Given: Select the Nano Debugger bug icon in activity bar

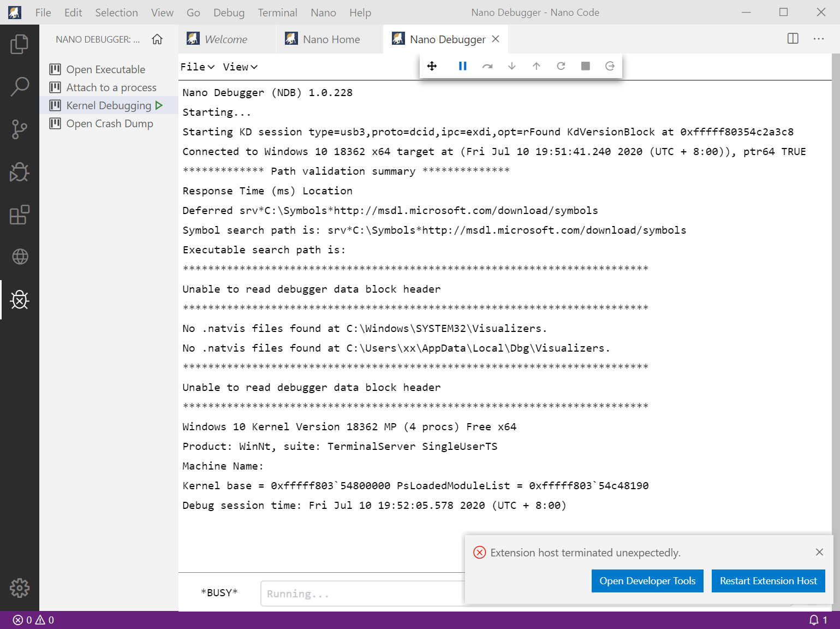Looking at the screenshot, I should pyautogui.click(x=20, y=300).
